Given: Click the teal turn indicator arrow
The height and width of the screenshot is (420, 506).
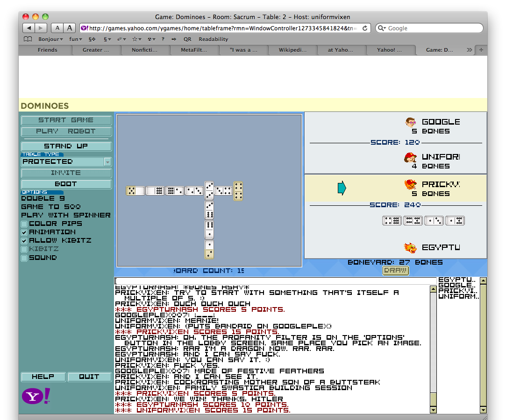Looking at the screenshot, I should tap(342, 188).
